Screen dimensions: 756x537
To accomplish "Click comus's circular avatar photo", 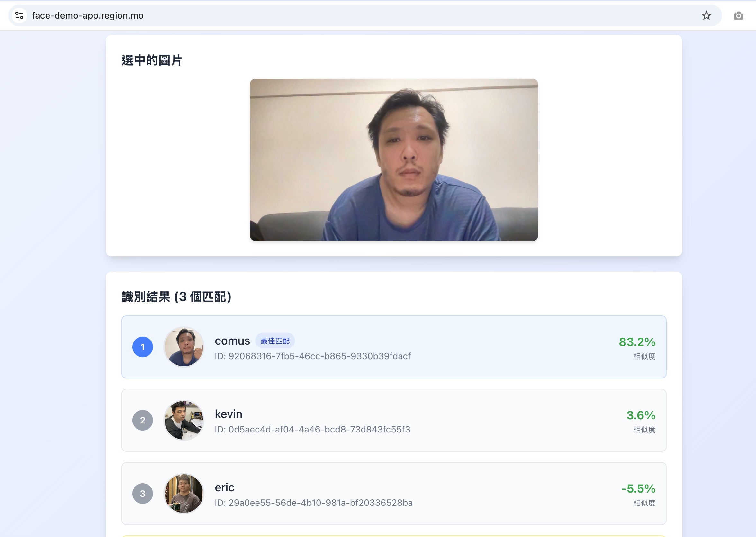I will click(184, 347).
